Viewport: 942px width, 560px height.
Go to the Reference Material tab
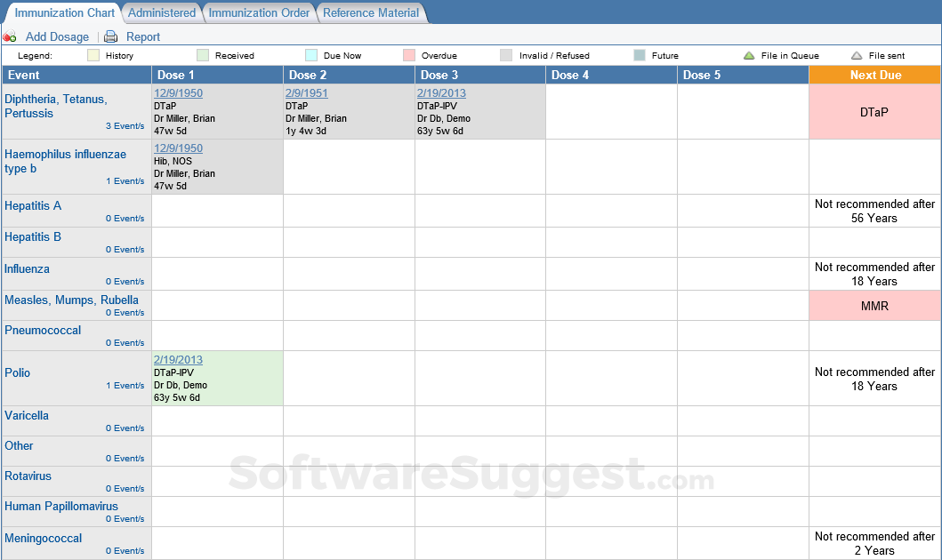click(x=371, y=13)
